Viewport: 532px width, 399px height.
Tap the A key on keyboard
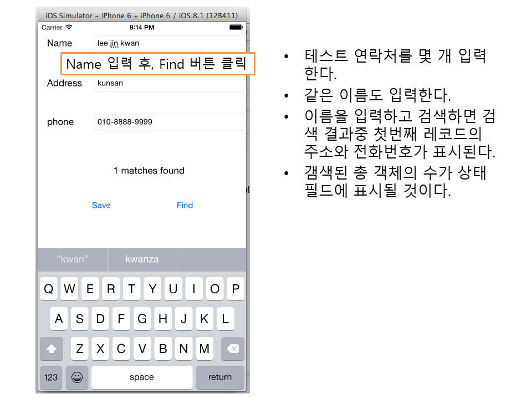(x=59, y=319)
